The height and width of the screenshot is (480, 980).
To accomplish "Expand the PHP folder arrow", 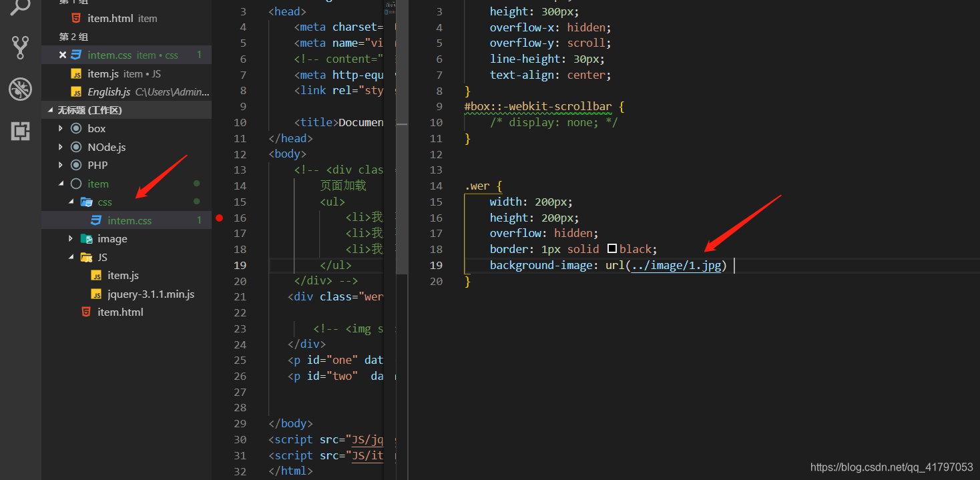I will coord(61,165).
